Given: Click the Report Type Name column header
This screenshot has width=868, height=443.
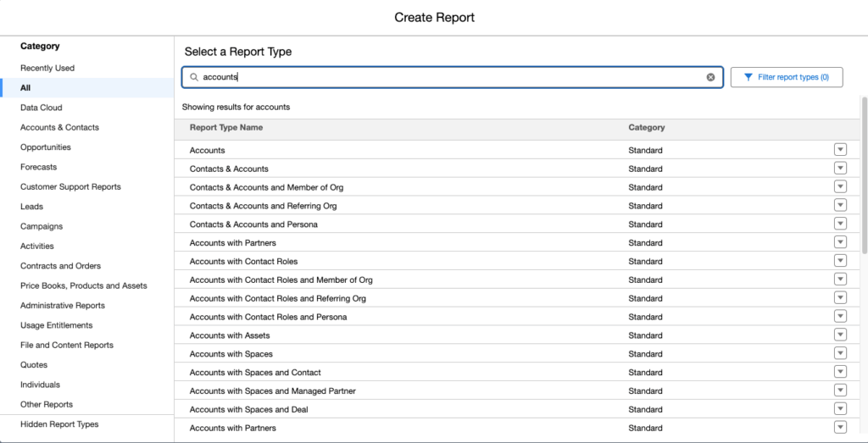Looking at the screenshot, I should coord(226,128).
